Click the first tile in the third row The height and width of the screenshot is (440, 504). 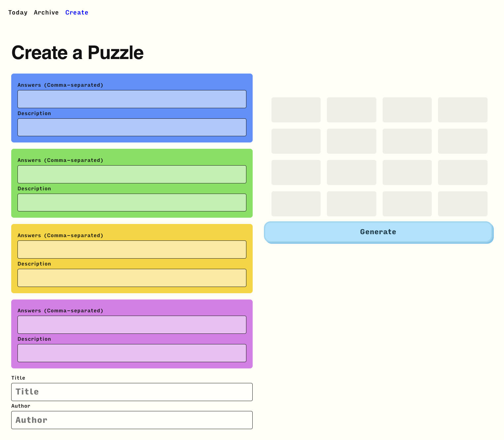pyautogui.click(x=296, y=172)
